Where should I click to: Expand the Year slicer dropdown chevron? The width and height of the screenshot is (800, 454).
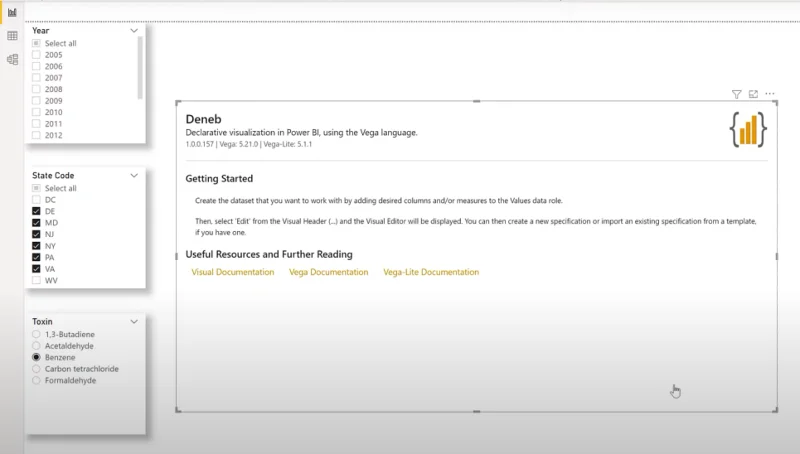pos(134,31)
